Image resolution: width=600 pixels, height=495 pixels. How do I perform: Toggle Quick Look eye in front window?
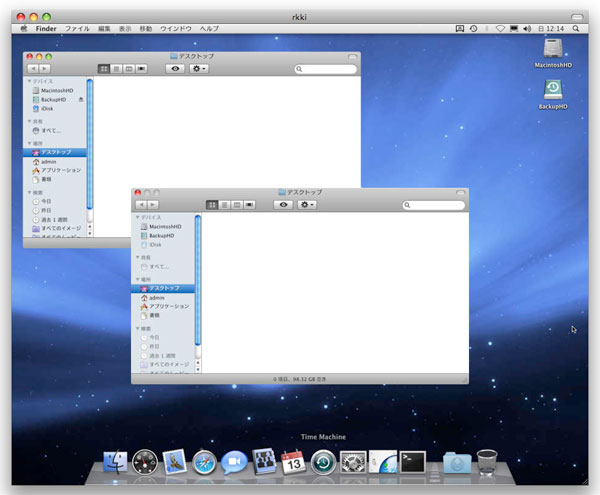tap(284, 205)
